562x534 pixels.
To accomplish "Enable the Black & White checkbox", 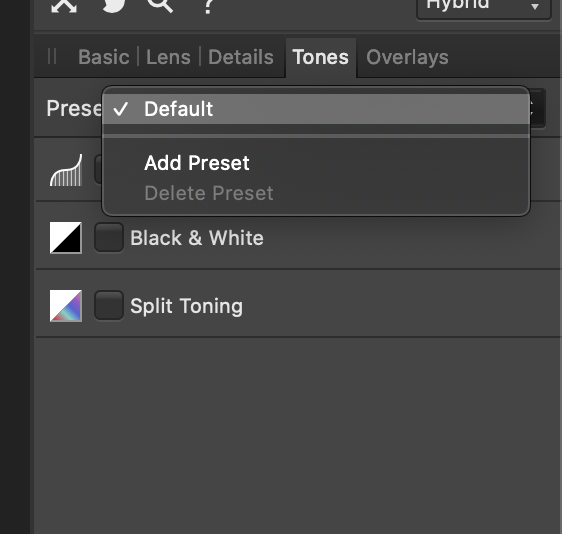I will coord(109,238).
